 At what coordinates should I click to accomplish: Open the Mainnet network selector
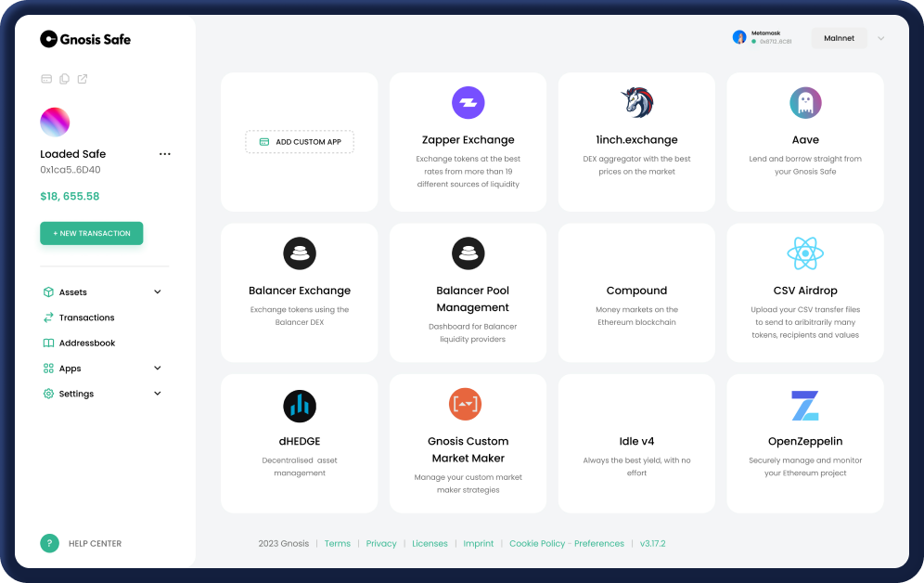point(839,38)
